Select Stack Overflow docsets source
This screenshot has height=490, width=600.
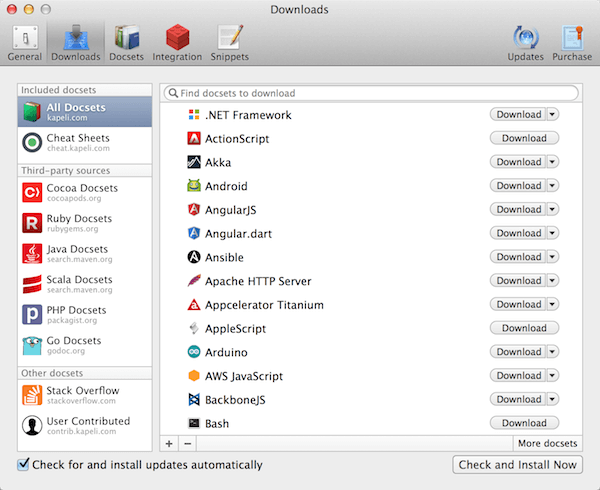click(x=85, y=395)
